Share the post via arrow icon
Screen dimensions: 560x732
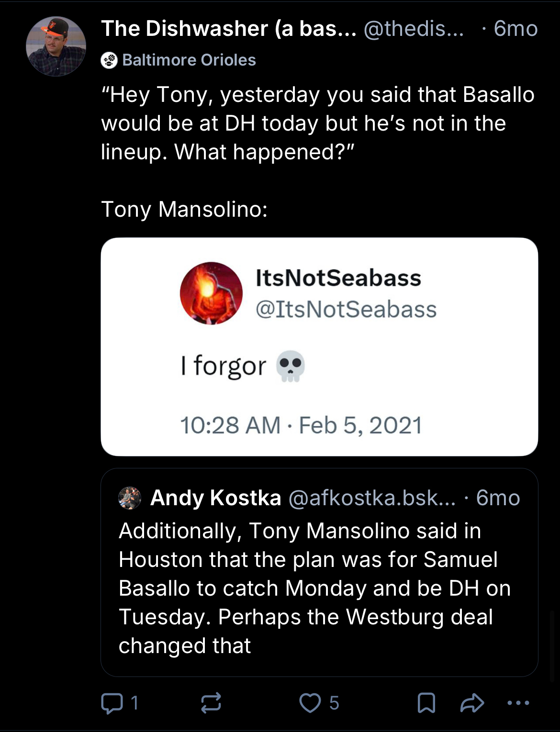[x=472, y=703]
